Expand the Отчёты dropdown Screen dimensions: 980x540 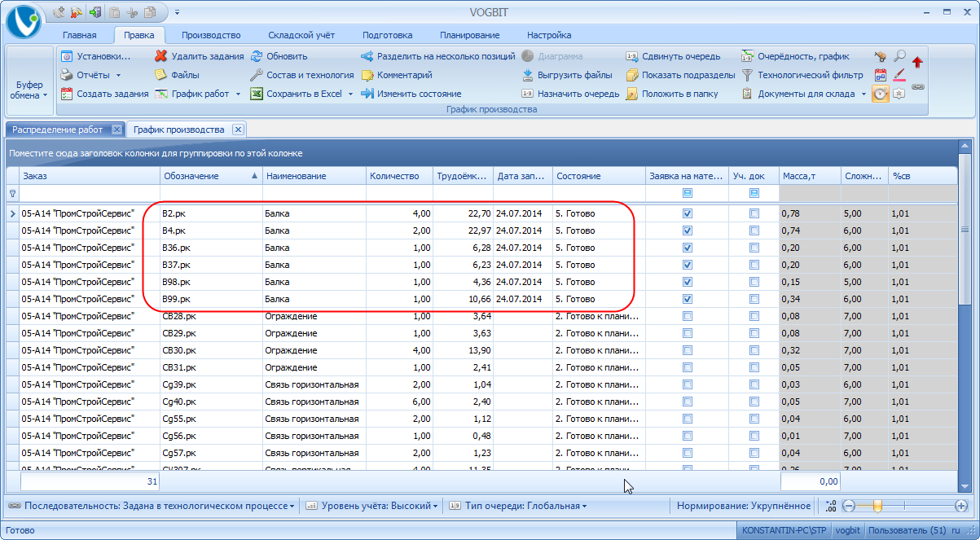tap(118, 75)
